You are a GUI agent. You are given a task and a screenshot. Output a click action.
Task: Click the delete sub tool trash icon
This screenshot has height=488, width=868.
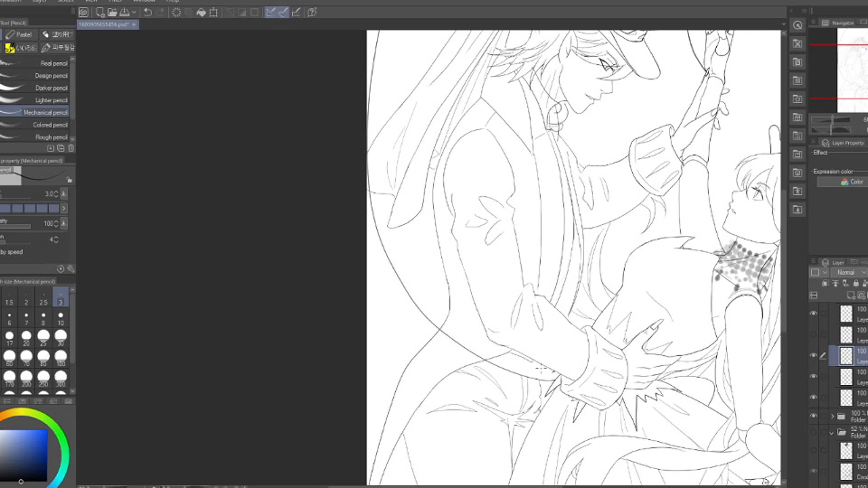[x=71, y=148]
